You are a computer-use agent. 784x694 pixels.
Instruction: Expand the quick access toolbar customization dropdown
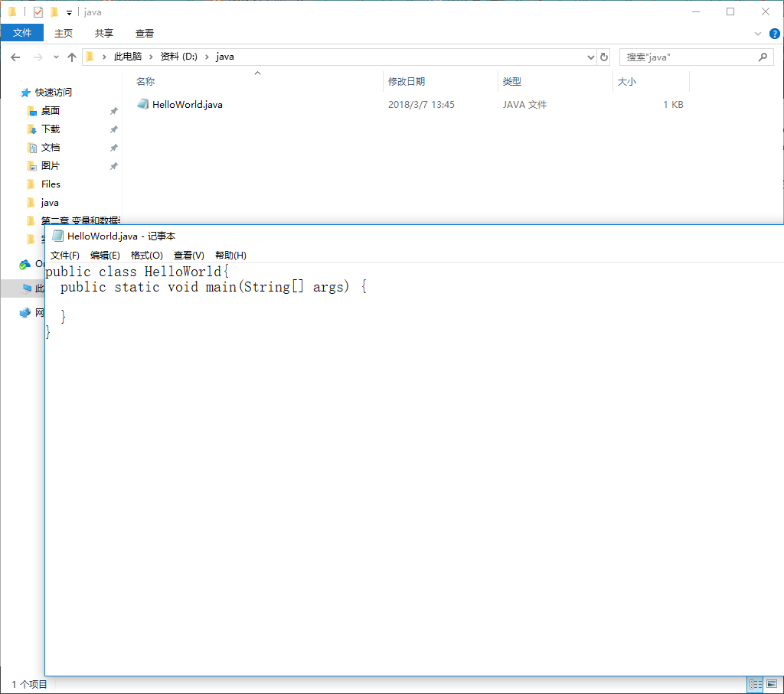(x=69, y=11)
